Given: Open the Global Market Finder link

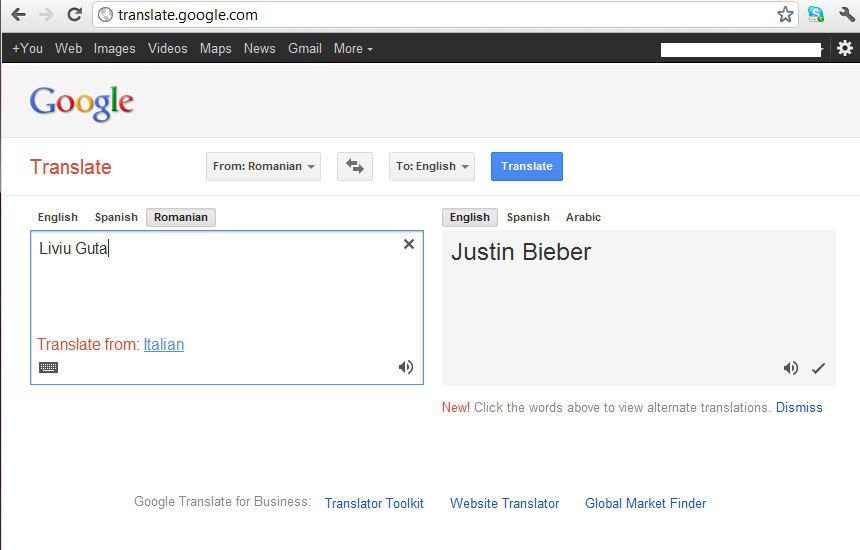Looking at the screenshot, I should (x=646, y=503).
